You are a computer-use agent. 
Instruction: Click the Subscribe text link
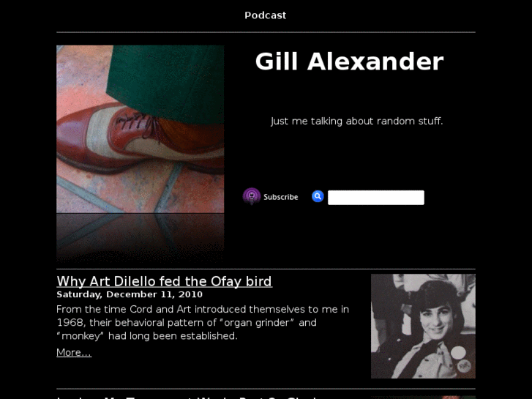click(x=280, y=197)
